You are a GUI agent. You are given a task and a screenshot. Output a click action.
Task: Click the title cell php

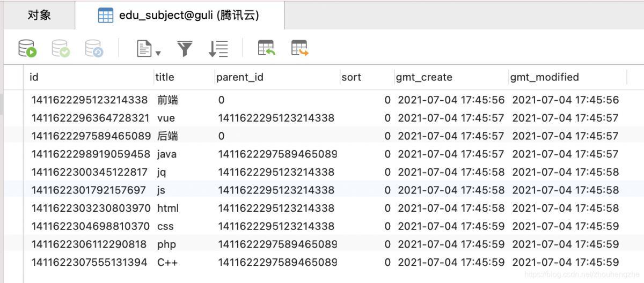167,245
